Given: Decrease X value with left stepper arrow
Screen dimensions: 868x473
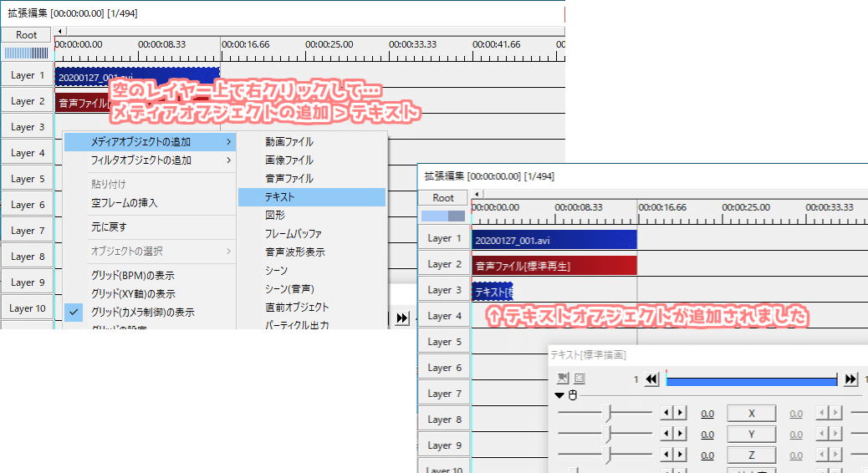Looking at the screenshot, I should pos(666,413).
